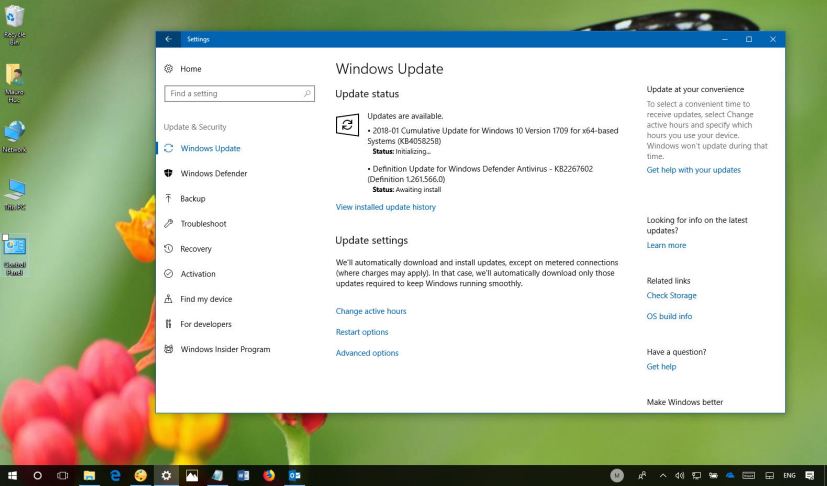This screenshot has height=486, width=827.
Task: Click the Settings gear taskbar icon
Action: [x=166, y=475]
